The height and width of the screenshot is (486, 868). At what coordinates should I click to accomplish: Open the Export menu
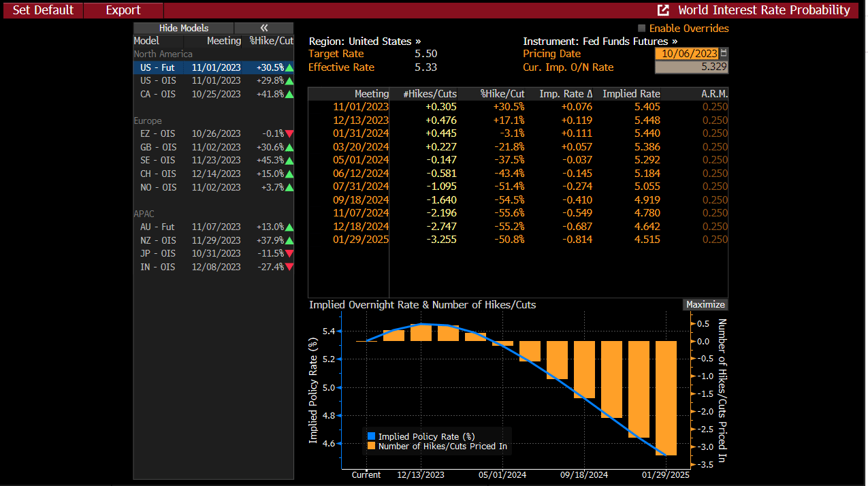click(x=123, y=10)
